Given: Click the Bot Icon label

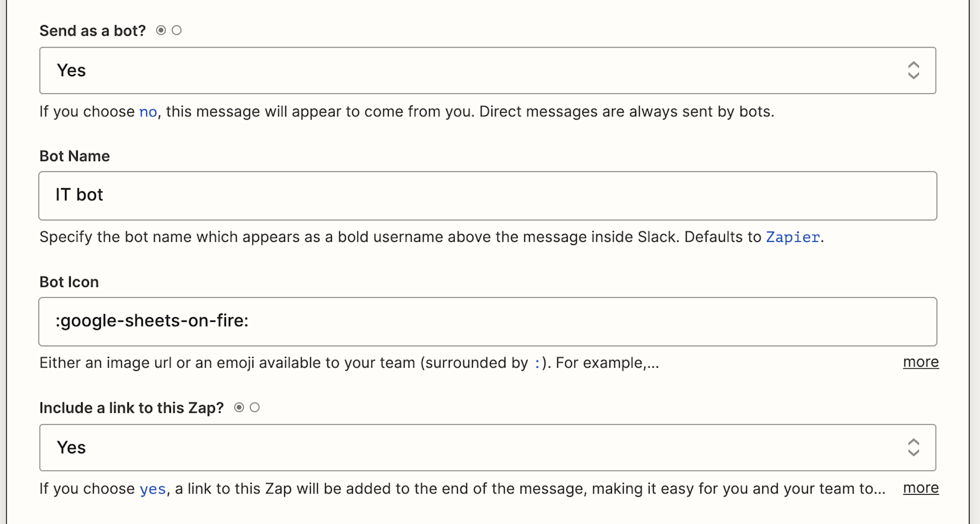Looking at the screenshot, I should [x=69, y=282].
